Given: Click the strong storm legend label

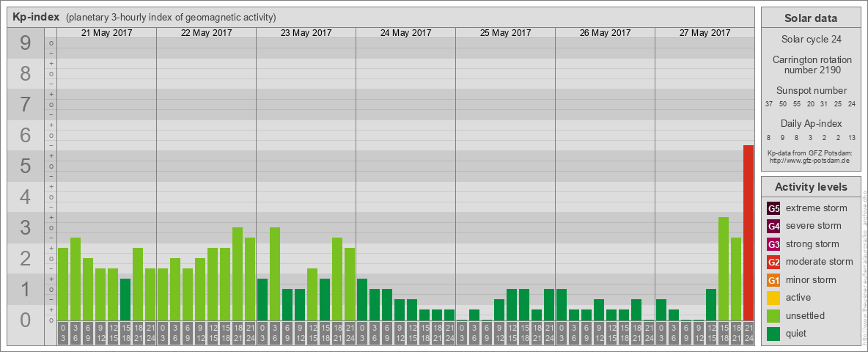Looking at the screenshot, I should pyautogui.click(x=812, y=244).
